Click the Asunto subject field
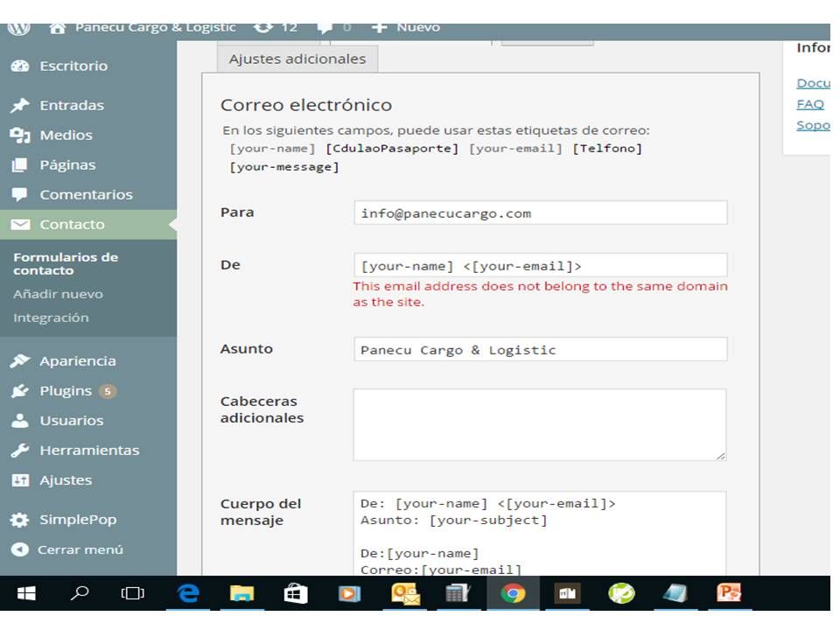Image resolution: width=840 pixels, height=630 pixels. [541, 349]
